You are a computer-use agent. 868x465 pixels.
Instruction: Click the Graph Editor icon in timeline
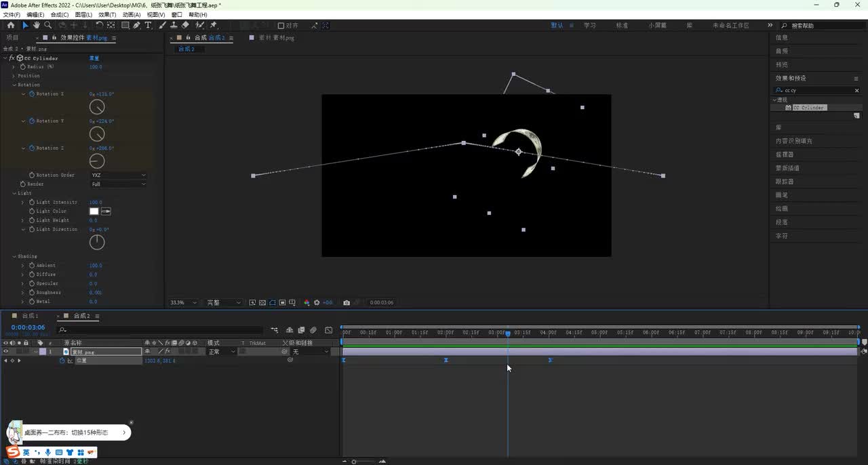[x=328, y=330]
